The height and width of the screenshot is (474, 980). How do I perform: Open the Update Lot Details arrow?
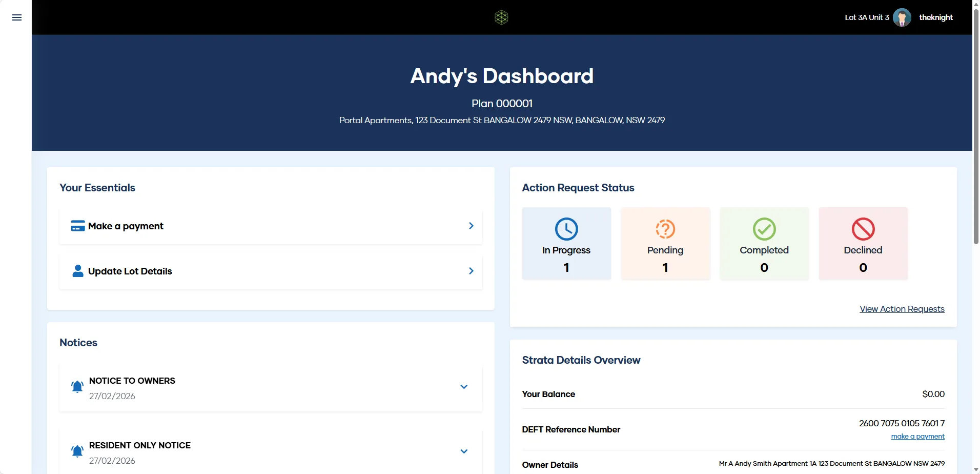click(x=471, y=271)
